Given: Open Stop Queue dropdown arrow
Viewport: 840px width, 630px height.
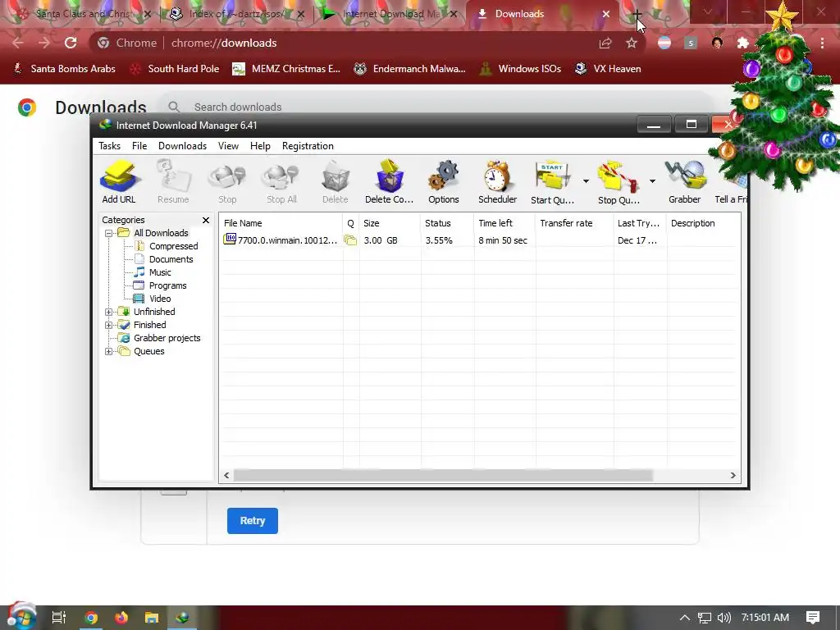Looking at the screenshot, I should pyautogui.click(x=652, y=181).
